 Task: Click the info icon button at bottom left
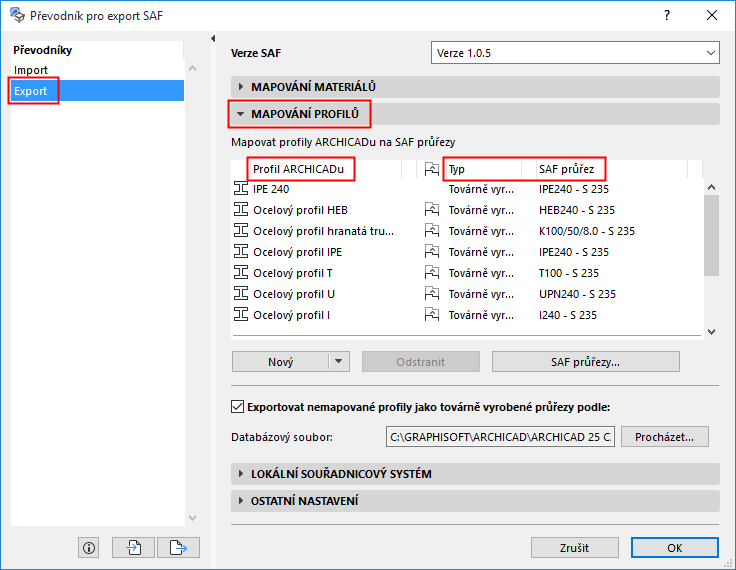point(89,547)
